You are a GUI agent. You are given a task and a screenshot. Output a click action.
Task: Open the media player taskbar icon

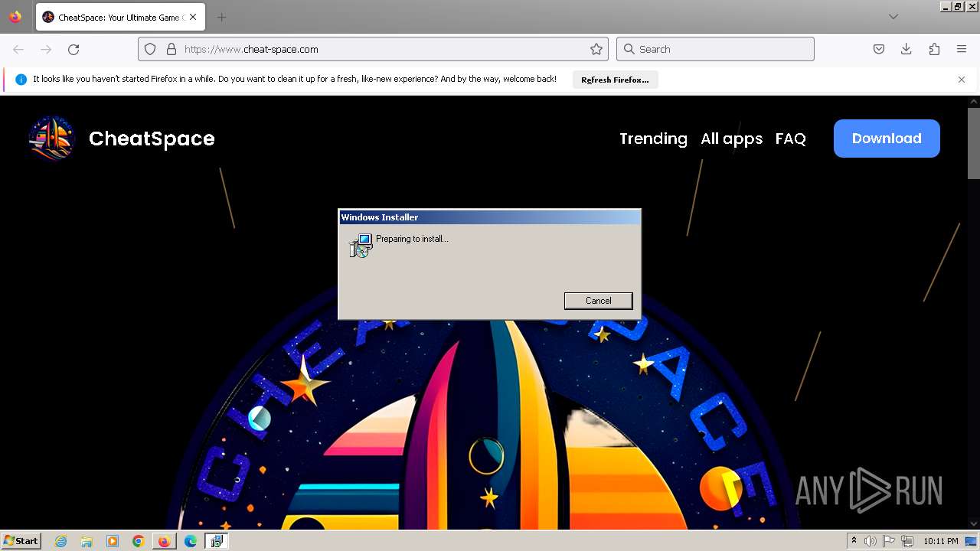(113, 541)
